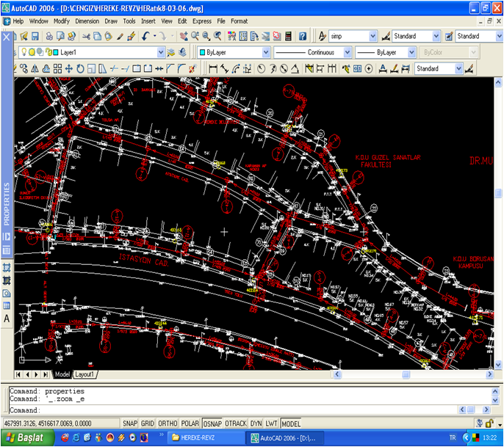The image size is (504, 447).
Task: Open Plot Preview from the toolbar
Action: (60, 36)
